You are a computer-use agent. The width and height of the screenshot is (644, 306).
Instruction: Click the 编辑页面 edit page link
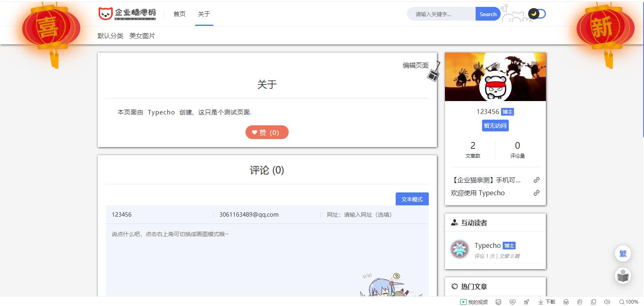415,65
